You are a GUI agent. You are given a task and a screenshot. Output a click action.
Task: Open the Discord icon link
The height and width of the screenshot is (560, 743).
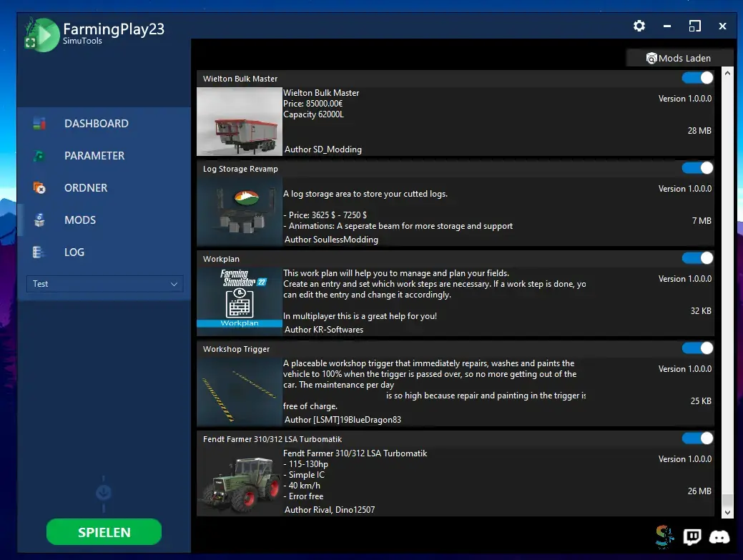pos(719,537)
